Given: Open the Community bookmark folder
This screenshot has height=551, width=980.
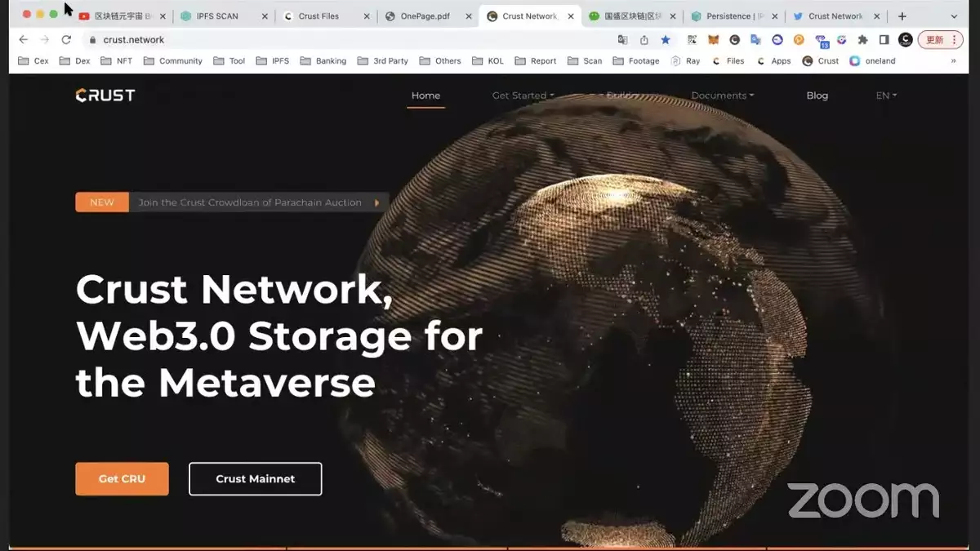Looking at the screenshot, I should click(173, 61).
